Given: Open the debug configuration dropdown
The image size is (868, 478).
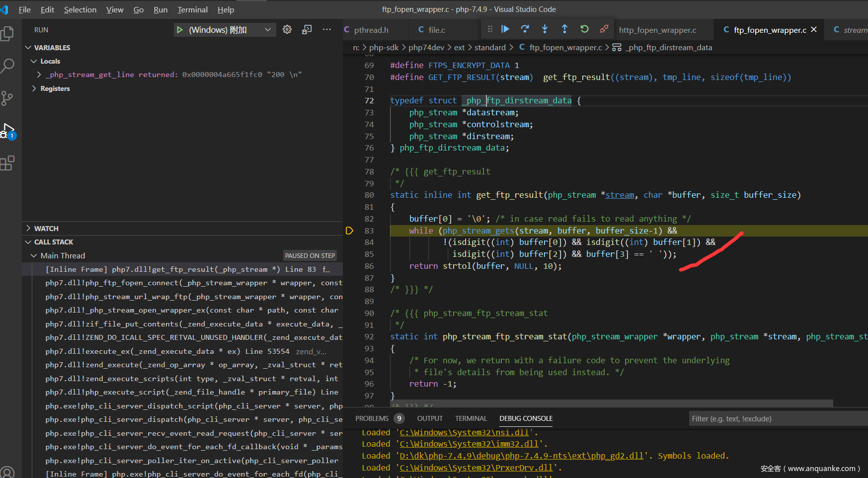Looking at the screenshot, I should coord(268,30).
